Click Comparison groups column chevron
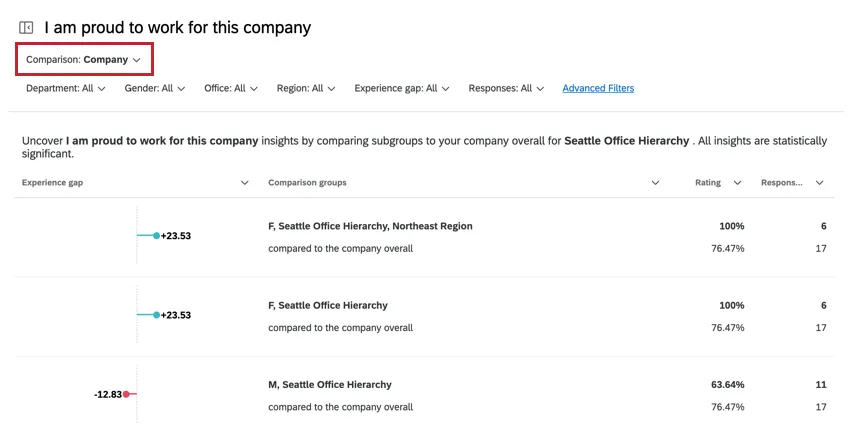The height and width of the screenshot is (425, 850). [655, 183]
